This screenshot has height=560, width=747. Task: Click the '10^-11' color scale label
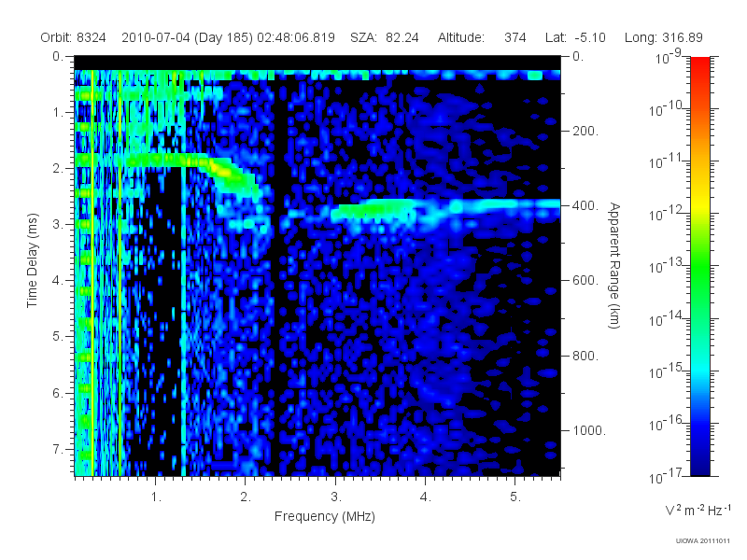click(668, 161)
